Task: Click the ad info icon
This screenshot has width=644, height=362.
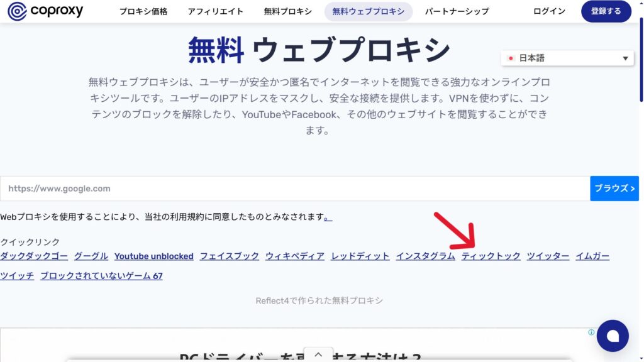Action: pyautogui.click(x=591, y=332)
